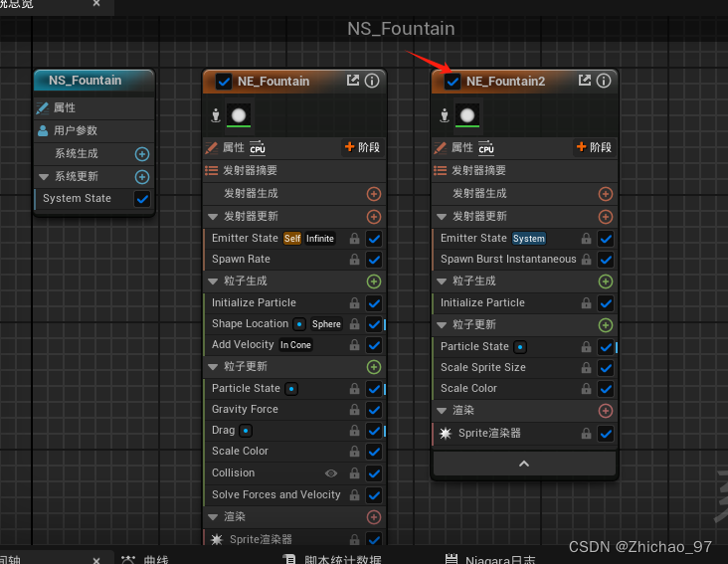
Task: Open NE_Fountain2 发射器摘要 summary
Action: 525,171
